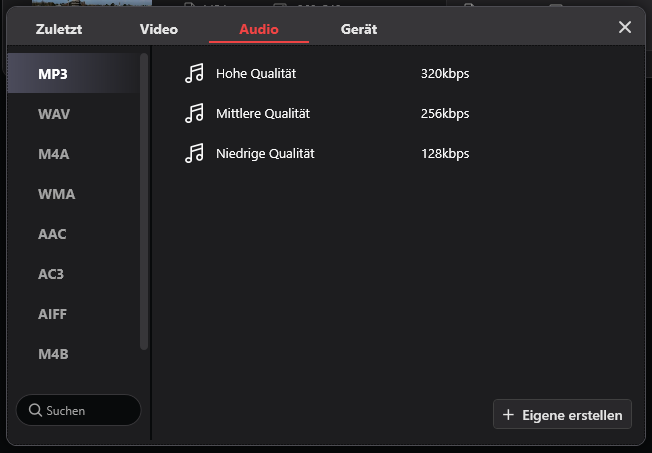Click the 128kbps bitrate value
The height and width of the screenshot is (453, 652).
point(445,154)
